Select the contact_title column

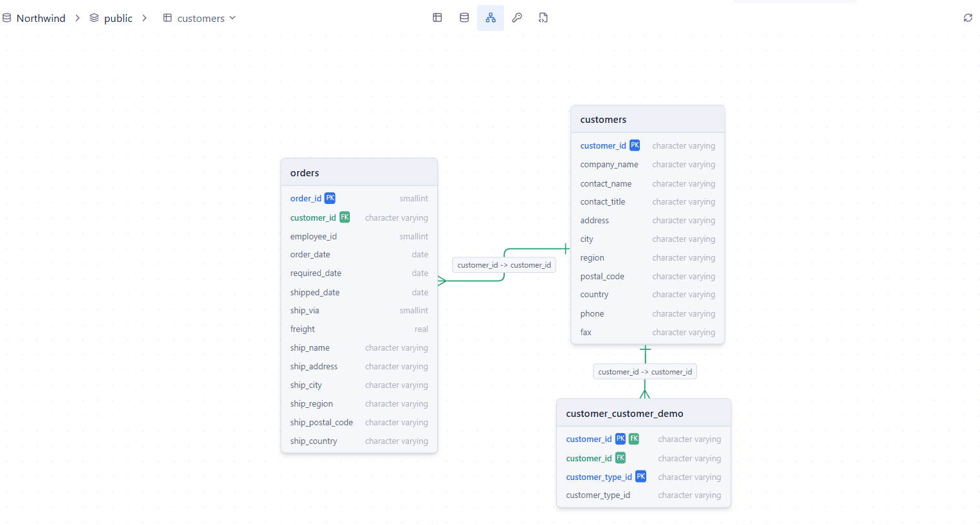648,202
